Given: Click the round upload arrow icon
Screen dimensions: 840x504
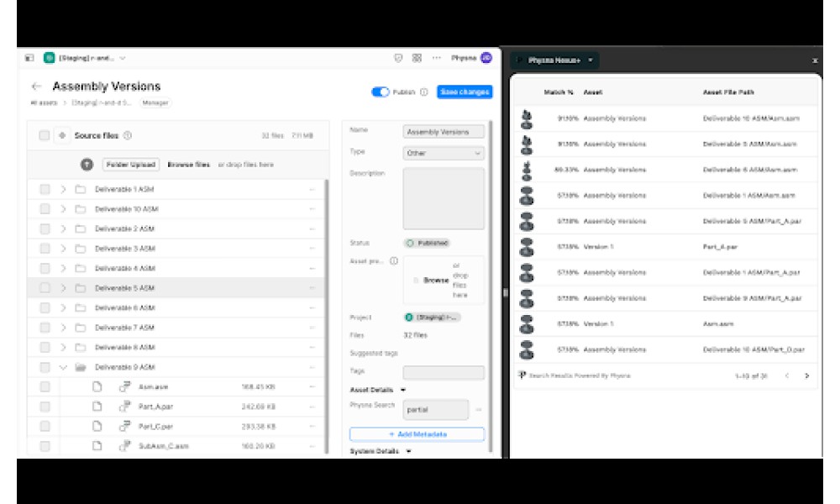Looking at the screenshot, I should tap(87, 165).
